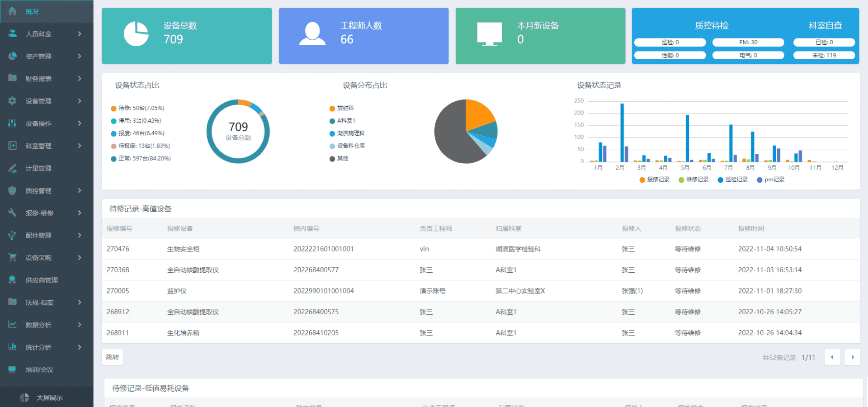Click the 未检: 119 pill button

click(824, 55)
